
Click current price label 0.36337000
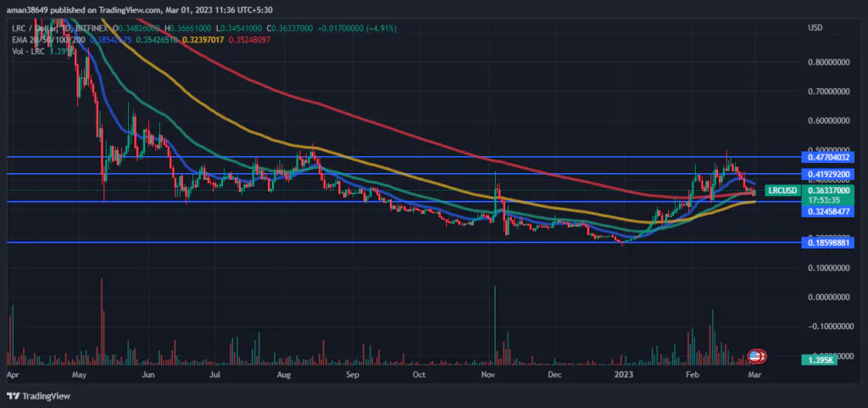828,191
